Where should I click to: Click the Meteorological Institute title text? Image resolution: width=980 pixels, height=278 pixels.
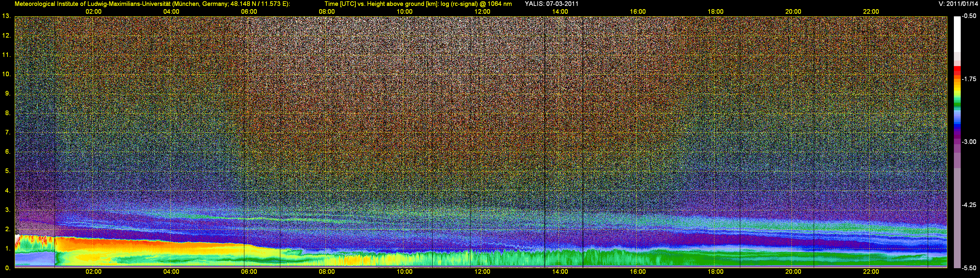(x=152, y=4)
